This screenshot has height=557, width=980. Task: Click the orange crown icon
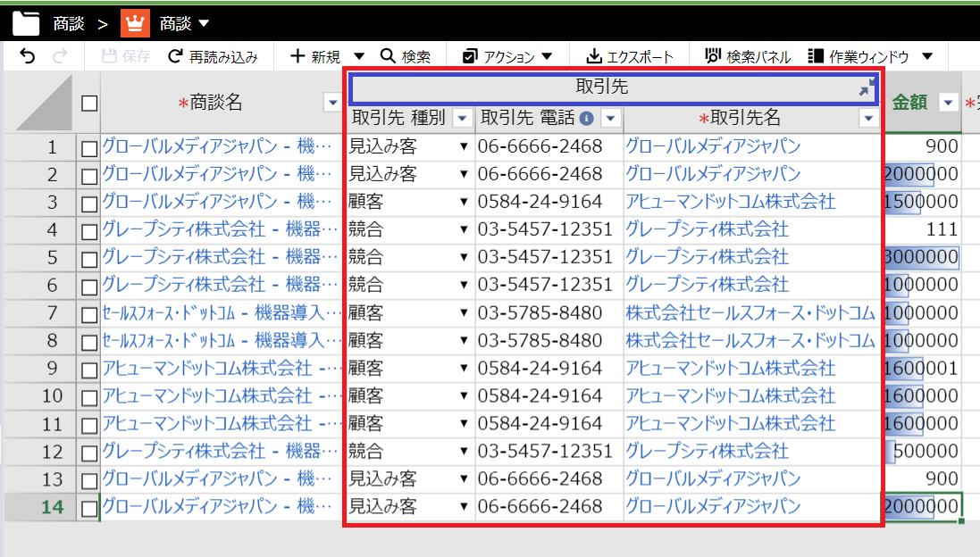(135, 24)
